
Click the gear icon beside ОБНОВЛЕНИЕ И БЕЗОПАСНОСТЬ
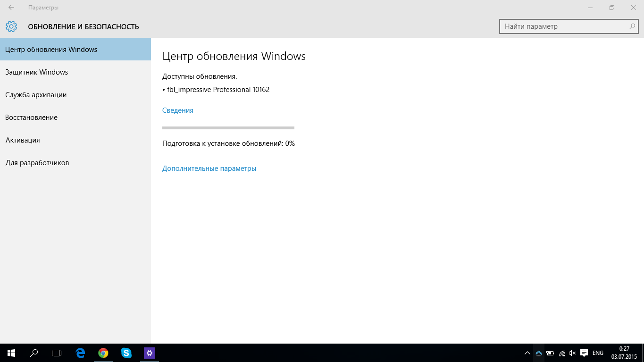pyautogui.click(x=11, y=26)
